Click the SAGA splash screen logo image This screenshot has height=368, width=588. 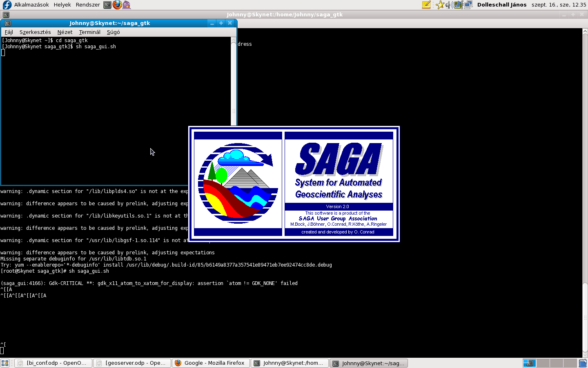click(238, 184)
